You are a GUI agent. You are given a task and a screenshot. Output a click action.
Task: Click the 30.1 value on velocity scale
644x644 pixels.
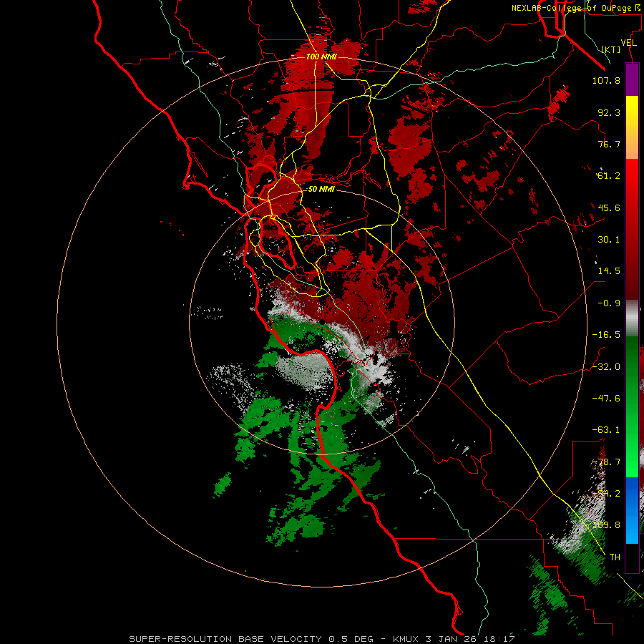click(x=609, y=240)
